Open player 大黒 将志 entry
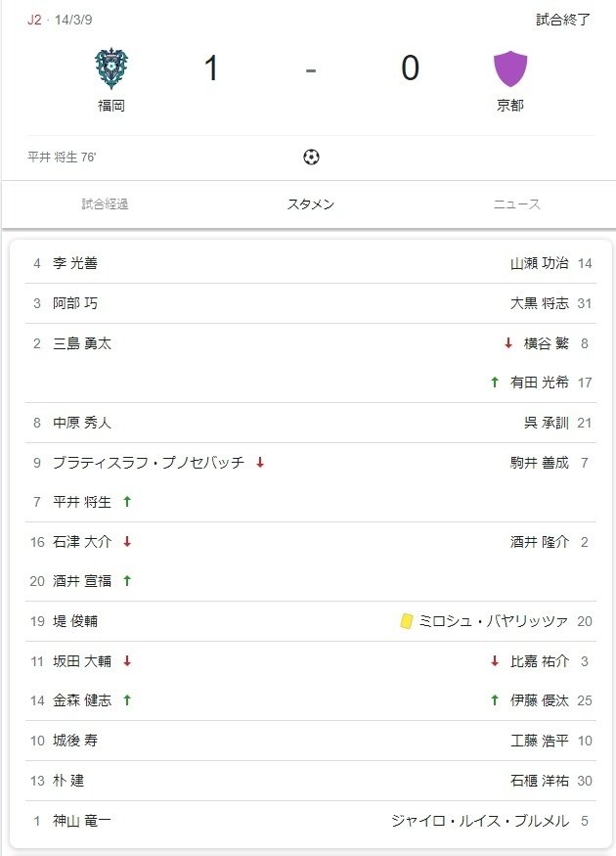Screen dimensions: 616x856 (539, 303)
